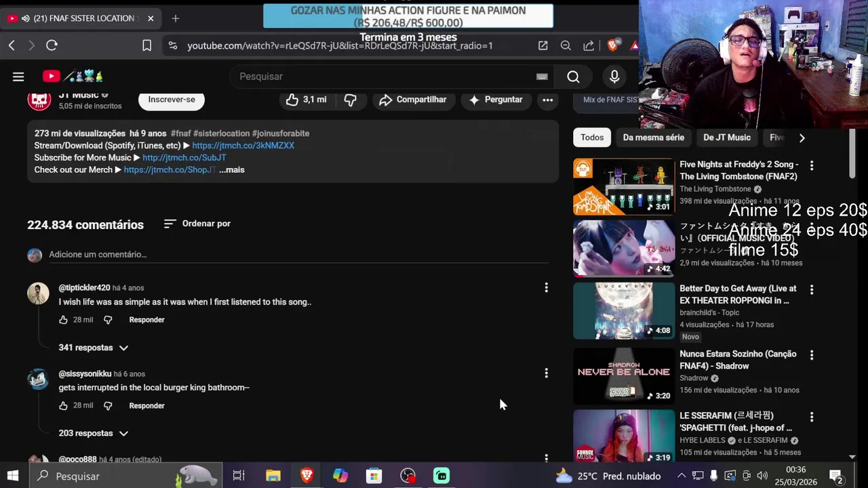Like tiptickler420's comment
Screen dimensions: 868x488
pyautogui.click(x=64, y=320)
